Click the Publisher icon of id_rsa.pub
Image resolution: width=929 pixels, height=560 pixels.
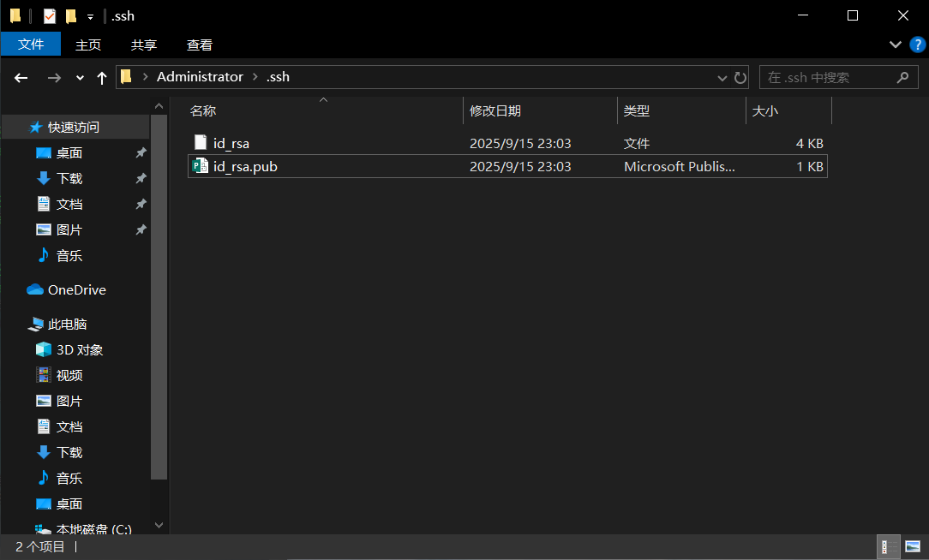coord(201,166)
